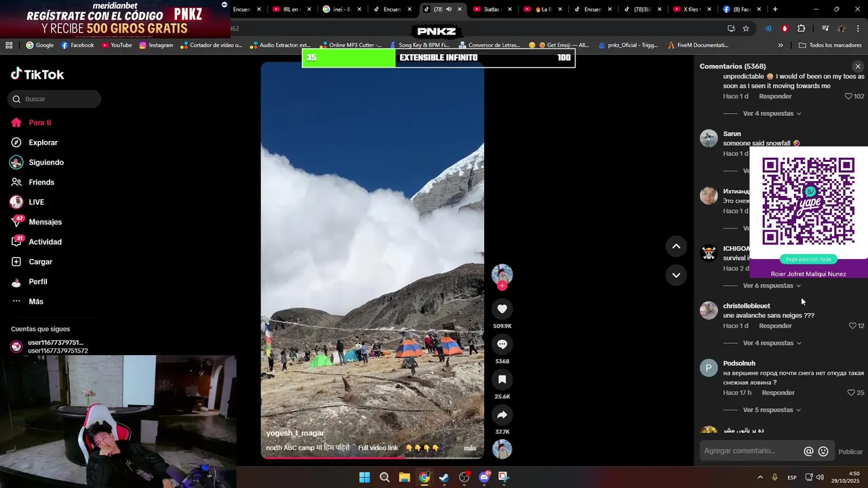Show more bookmarks with double chevron
Screen dimensions: 868x488
click(781, 45)
